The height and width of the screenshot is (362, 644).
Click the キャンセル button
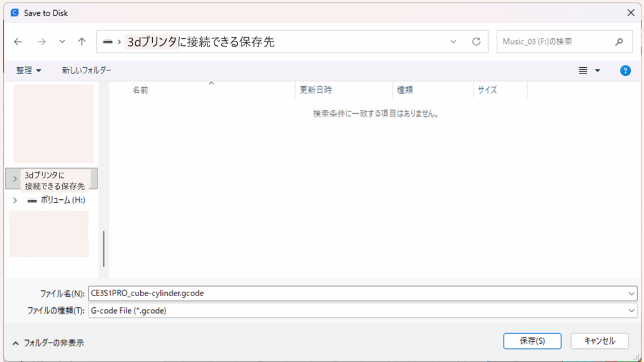point(599,341)
